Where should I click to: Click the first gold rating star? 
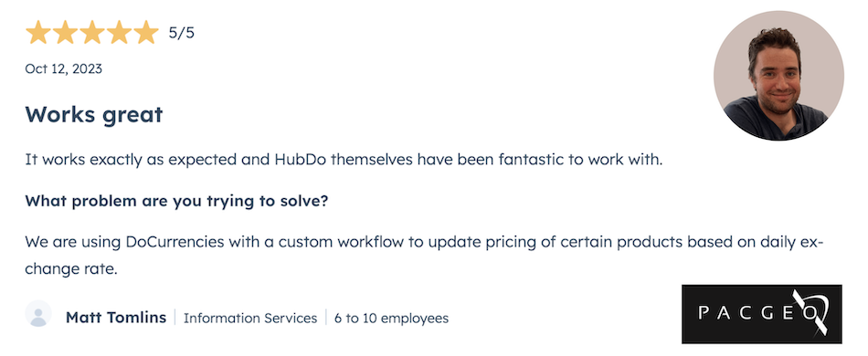(38, 33)
